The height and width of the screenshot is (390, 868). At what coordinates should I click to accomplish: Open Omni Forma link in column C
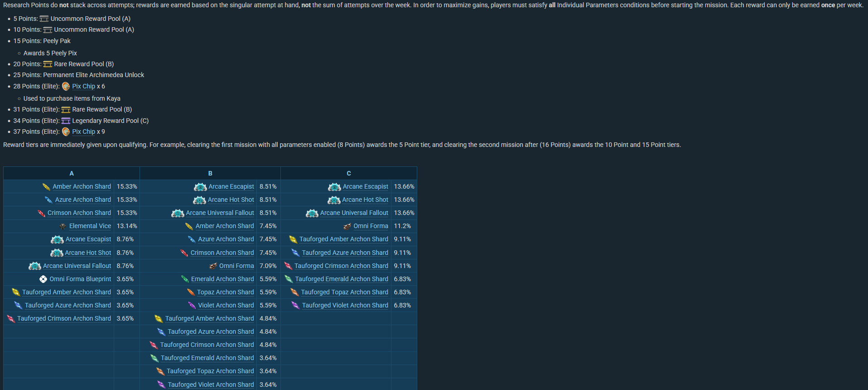(x=371, y=226)
